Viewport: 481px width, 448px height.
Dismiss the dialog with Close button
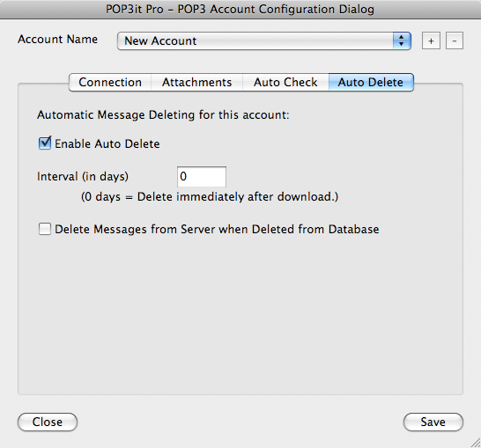[48, 422]
